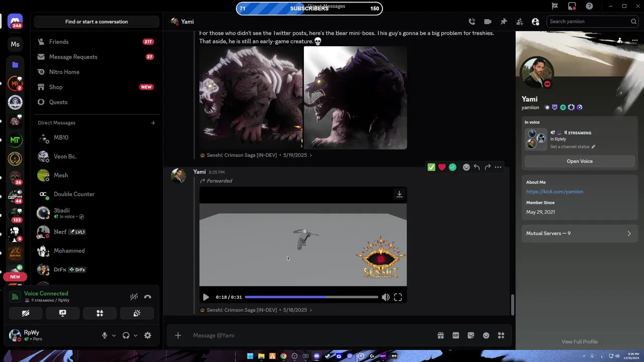Open the attachment plus button
The width and height of the screenshot is (644, 362).
pos(178,335)
